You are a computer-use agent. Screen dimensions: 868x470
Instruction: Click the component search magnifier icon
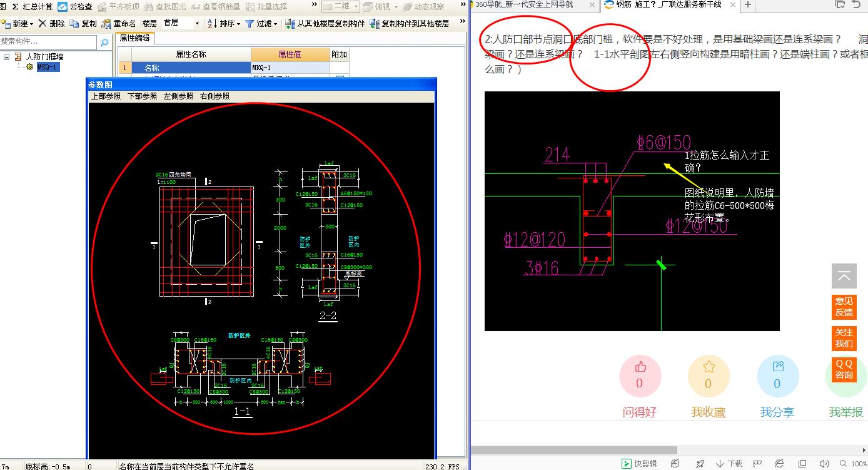pyautogui.click(x=105, y=42)
